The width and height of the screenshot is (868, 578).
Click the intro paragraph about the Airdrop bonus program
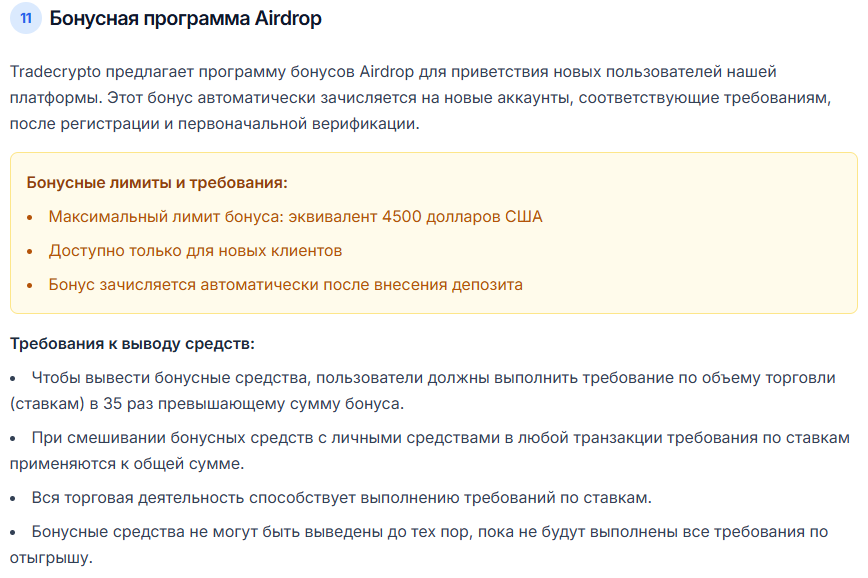(400, 98)
